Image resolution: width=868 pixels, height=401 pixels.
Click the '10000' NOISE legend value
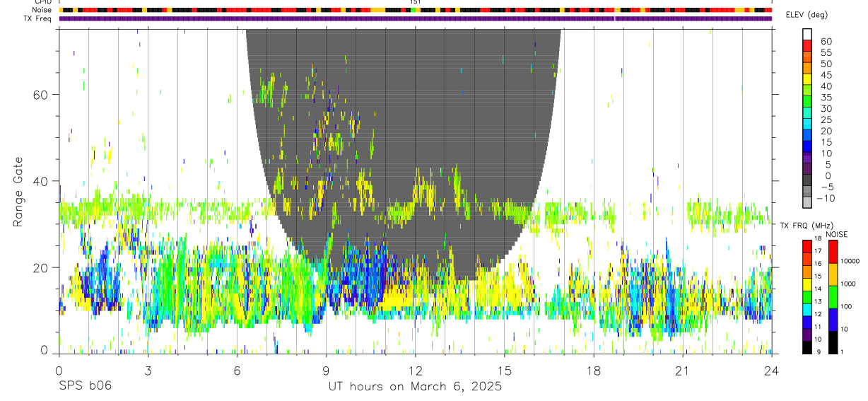tap(850, 261)
